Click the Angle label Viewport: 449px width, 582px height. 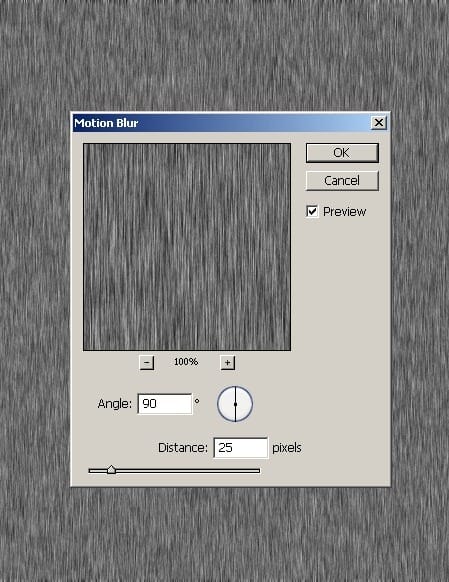pos(115,404)
